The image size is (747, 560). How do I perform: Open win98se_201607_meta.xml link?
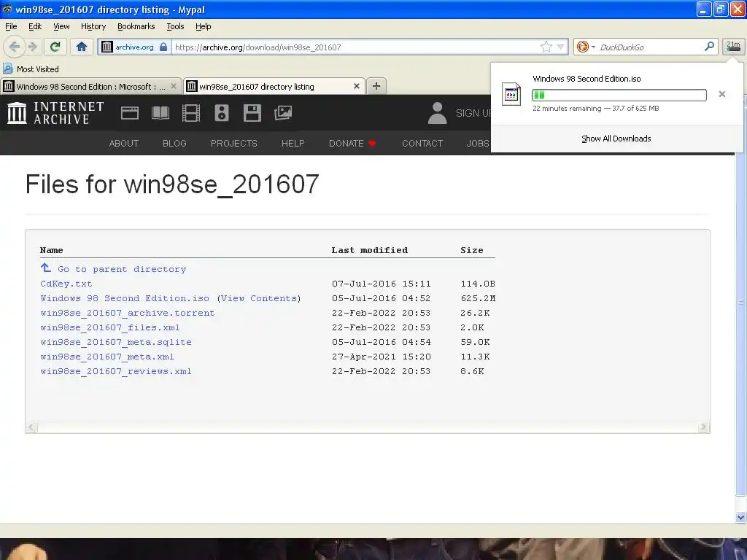click(x=107, y=357)
